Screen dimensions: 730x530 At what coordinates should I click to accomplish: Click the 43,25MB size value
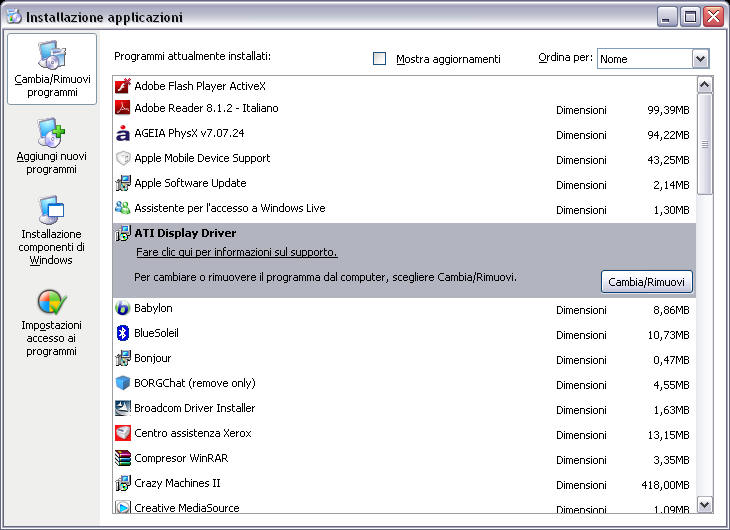tap(668, 160)
